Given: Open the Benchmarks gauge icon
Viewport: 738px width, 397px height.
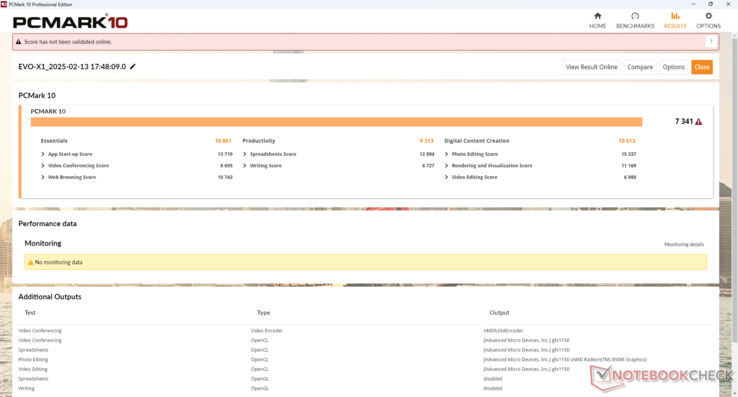Looking at the screenshot, I should click(x=635, y=16).
